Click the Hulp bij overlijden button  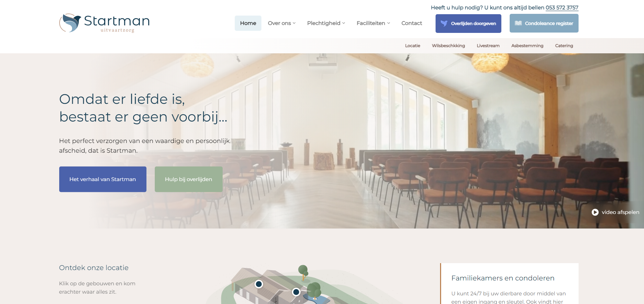[x=189, y=179]
